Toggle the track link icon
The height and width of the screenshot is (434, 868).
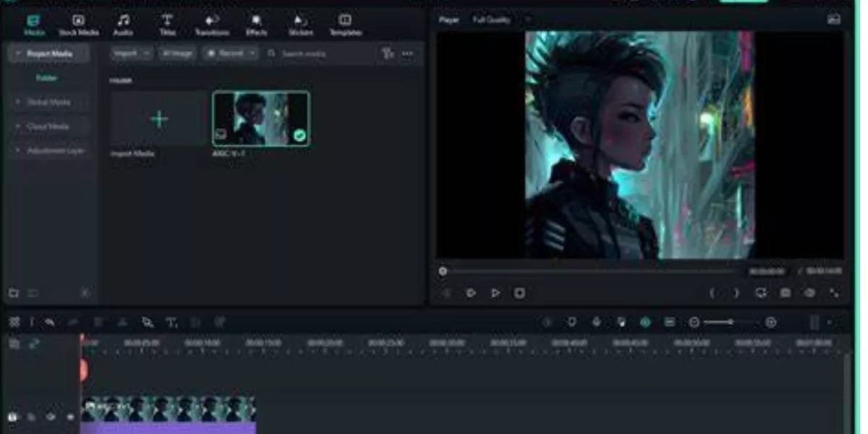point(33,344)
